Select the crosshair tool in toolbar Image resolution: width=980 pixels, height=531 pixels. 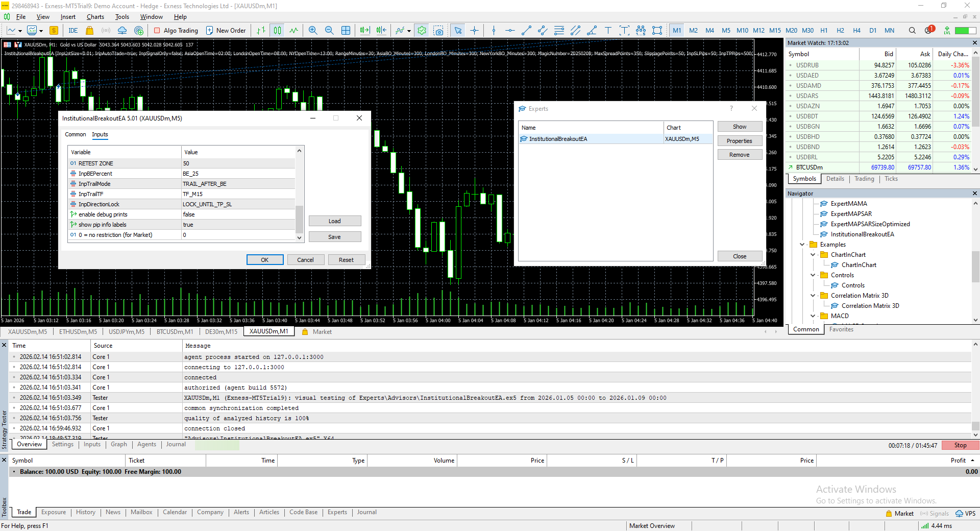coord(474,31)
